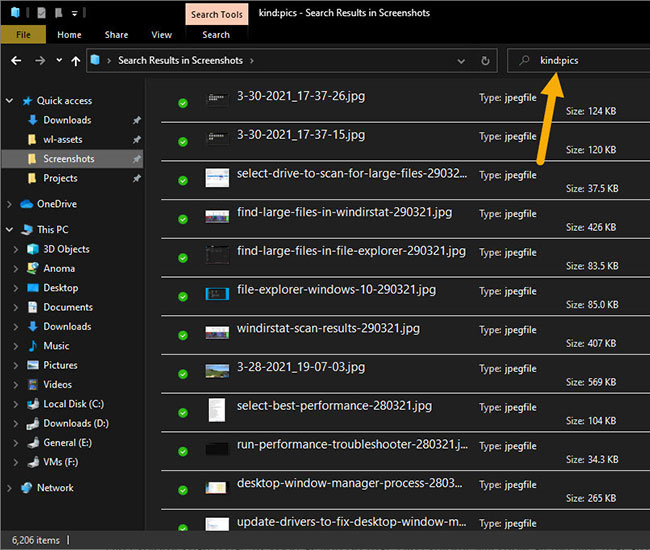Click thumbnail of windirstat-scan-results-290321.jpg

point(217,332)
